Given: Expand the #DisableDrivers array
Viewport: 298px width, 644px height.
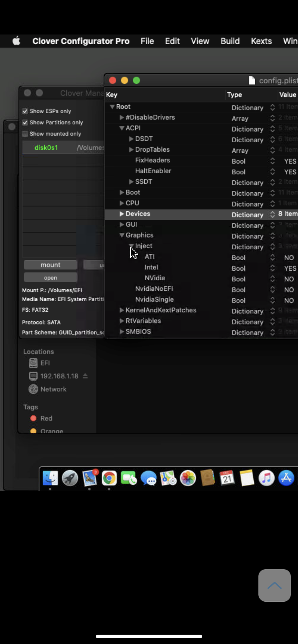Looking at the screenshot, I should point(122,118).
